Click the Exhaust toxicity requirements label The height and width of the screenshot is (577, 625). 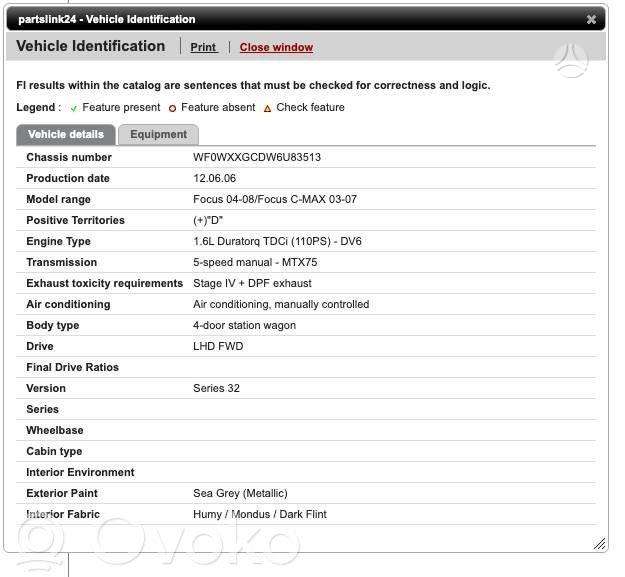point(104,283)
